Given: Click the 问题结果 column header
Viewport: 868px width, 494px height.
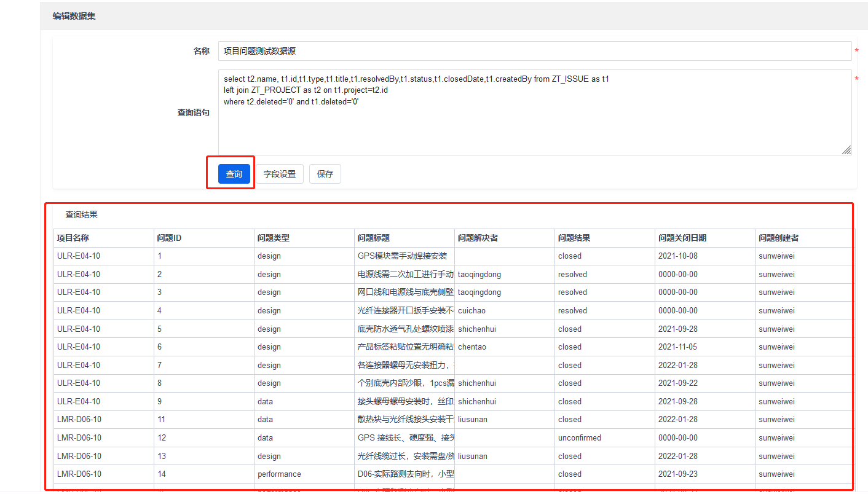Looking at the screenshot, I should click(574, 238).
